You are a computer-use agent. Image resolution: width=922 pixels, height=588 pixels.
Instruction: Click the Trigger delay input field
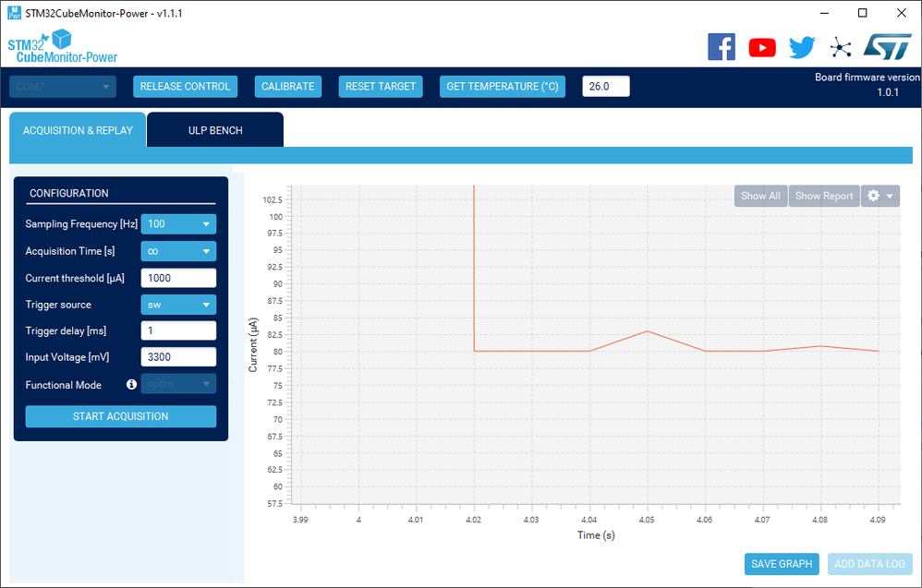[x=178, y=330]
